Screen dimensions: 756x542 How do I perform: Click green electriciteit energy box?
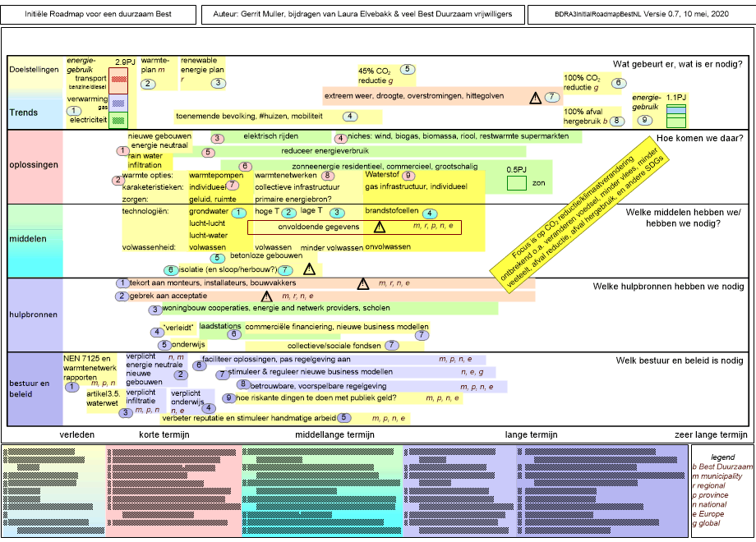coord(118,120)
